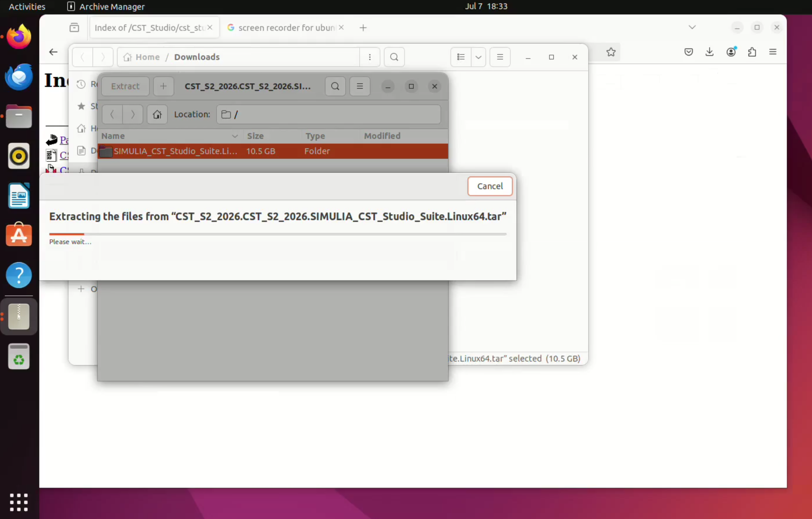Expand view options dropdown in Files window
This screenshot has height=519, width=812.
[478, 57]
